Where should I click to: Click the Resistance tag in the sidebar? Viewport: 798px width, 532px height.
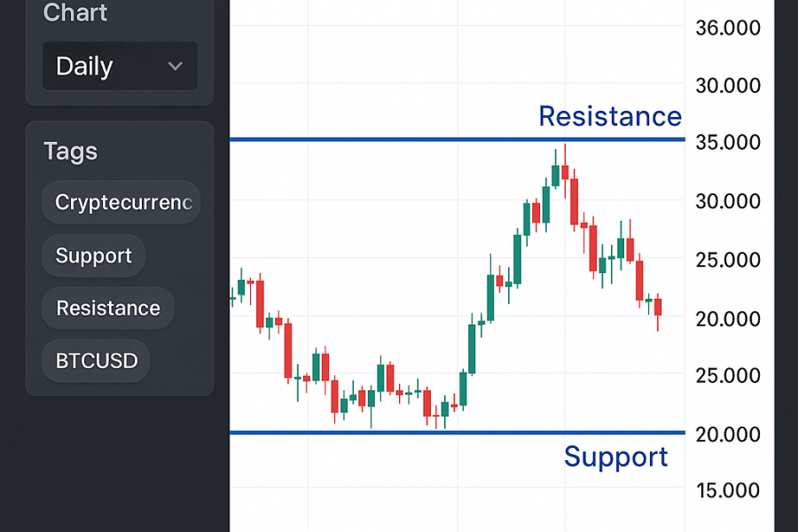(108, 309)
